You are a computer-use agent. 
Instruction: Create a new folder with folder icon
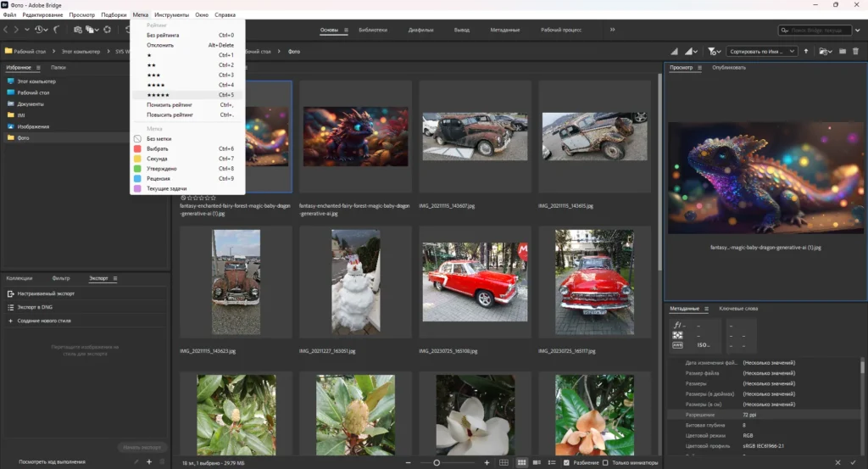(842, 52)
